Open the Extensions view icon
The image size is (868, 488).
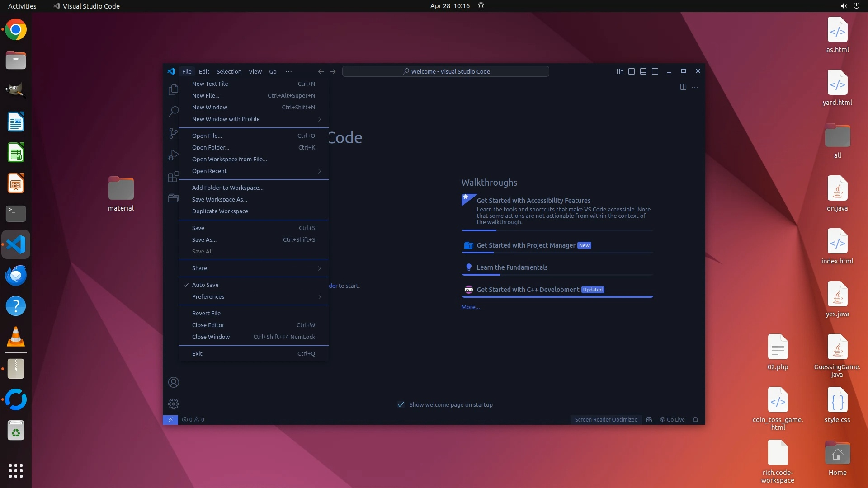pyautogui.click(x=173, y=177)
